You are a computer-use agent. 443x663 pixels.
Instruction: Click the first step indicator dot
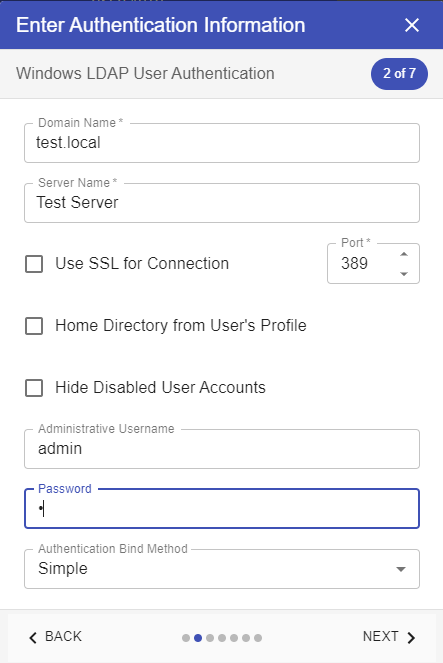[186, 638]
